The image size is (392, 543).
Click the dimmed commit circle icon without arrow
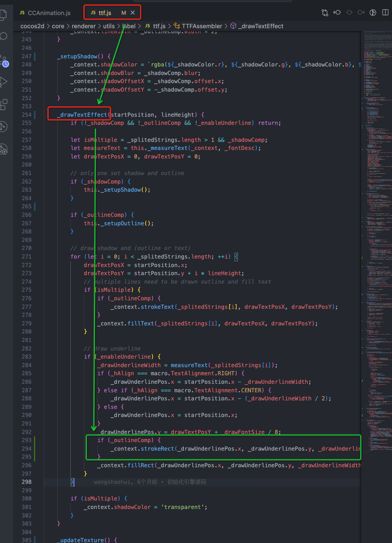(349, 12)
